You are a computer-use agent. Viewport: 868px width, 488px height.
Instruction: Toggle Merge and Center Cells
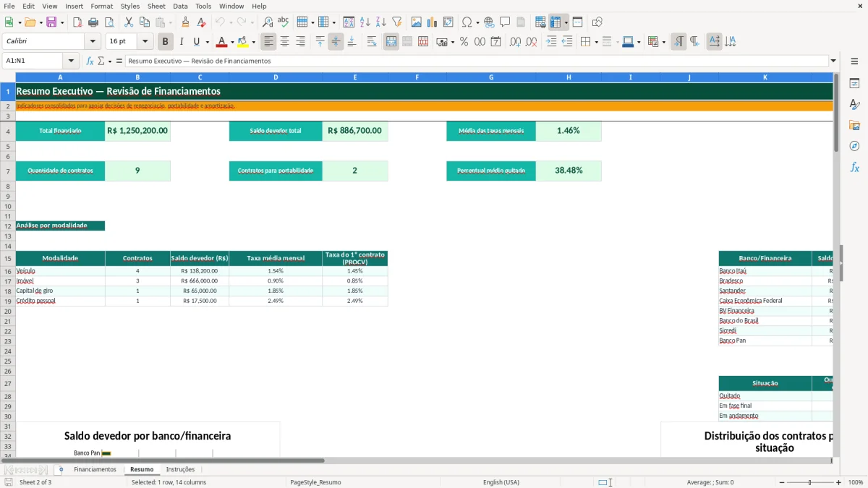(x=391, y=42)
